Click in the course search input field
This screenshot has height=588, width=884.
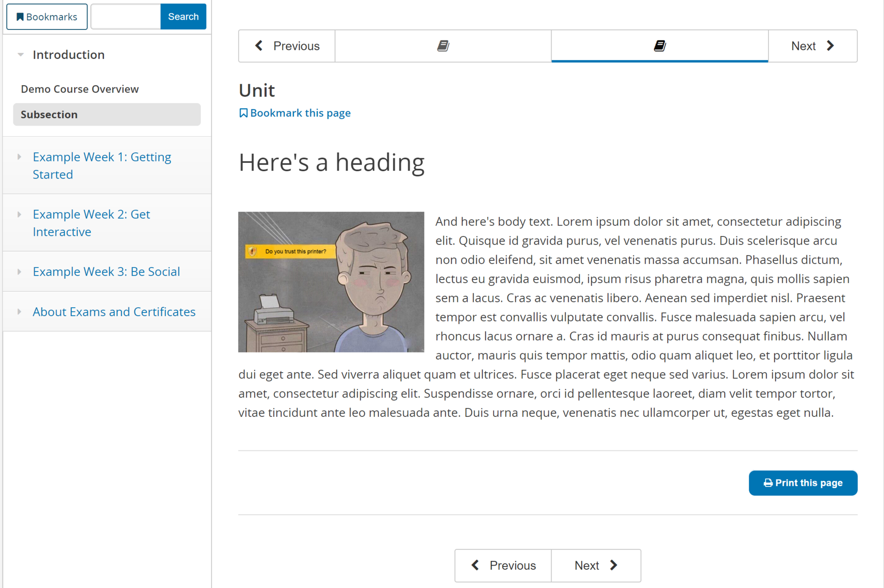click(126, 17)
